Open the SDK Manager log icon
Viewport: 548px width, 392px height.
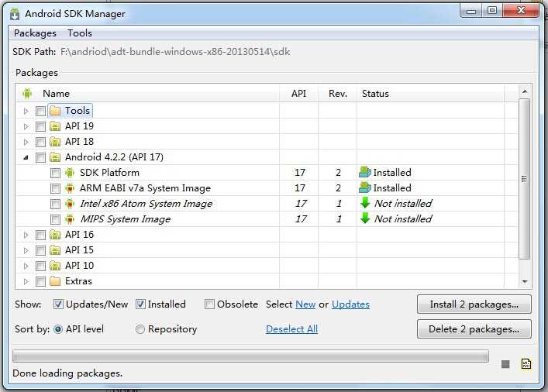[x=526, y=364]
